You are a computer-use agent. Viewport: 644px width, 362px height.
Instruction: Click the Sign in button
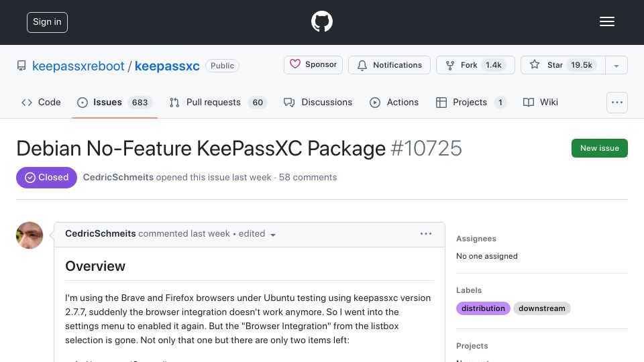coord(47,22)
